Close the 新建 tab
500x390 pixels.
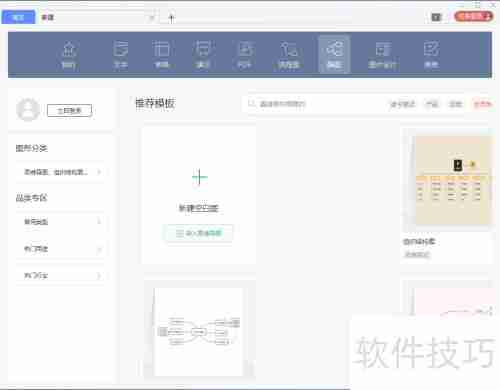[152, 17]
